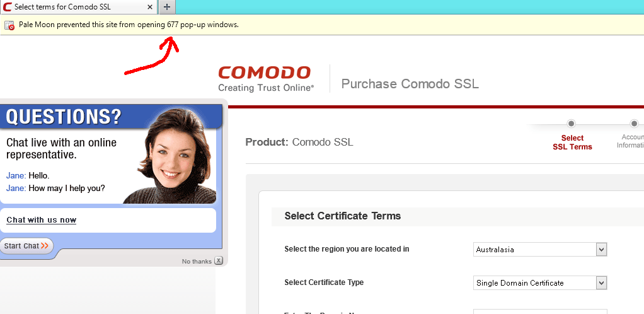The height and width of the screenshot is (314, 644).
Task: Close the Comodo SSL tab
Action: (150, 7)
